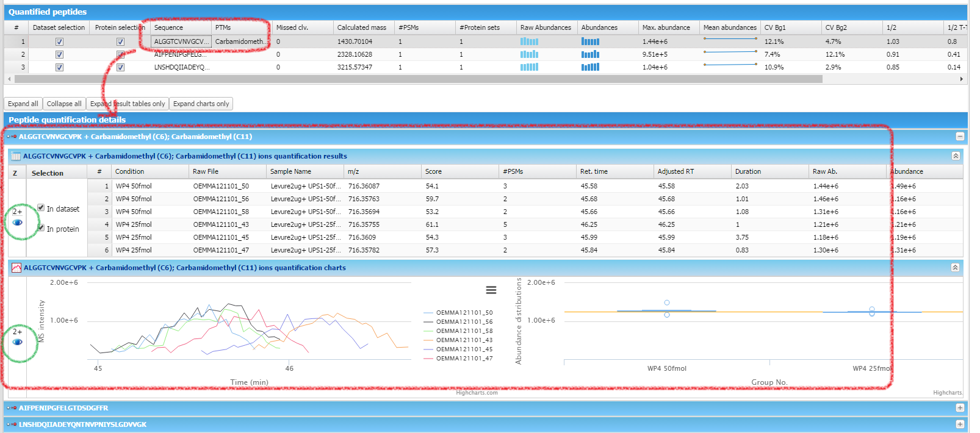Image resolution: width=980 pixels, height=433 pixels.
Task: Uncheck Dataset selection for peptide row 1
Action: click(x=59, y=42)
